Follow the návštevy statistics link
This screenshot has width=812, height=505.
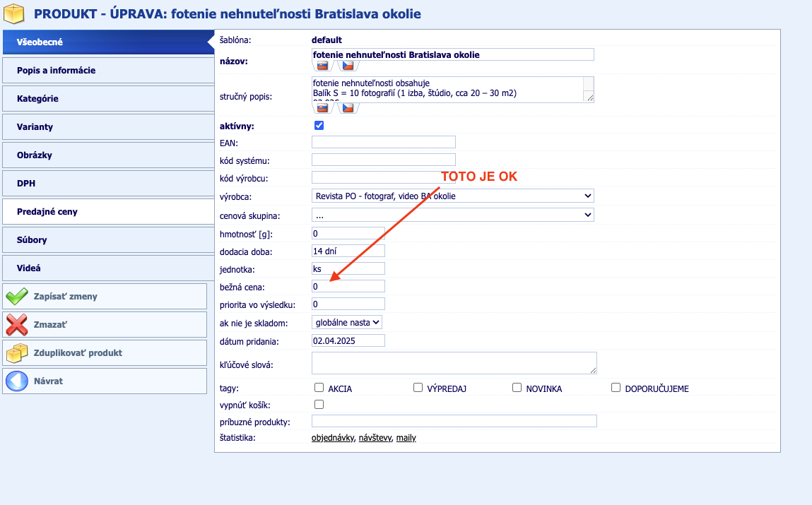click(x=375, y=438)
